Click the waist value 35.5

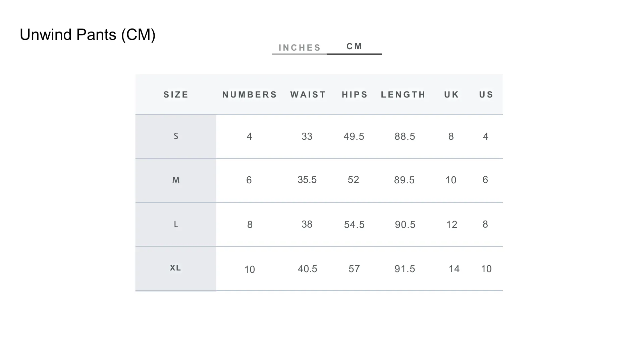point(307,180)
